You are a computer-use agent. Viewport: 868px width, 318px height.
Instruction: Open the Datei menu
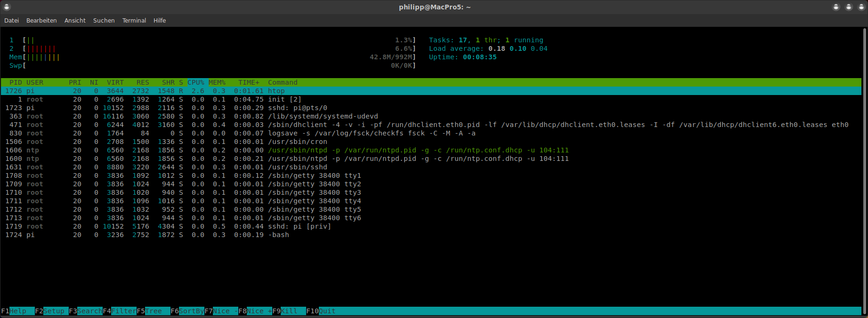[11, 21]
